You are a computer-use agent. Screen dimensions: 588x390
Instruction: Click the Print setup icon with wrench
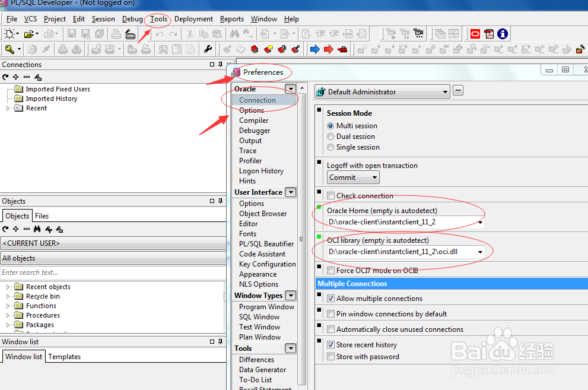(x=130, y=34)
